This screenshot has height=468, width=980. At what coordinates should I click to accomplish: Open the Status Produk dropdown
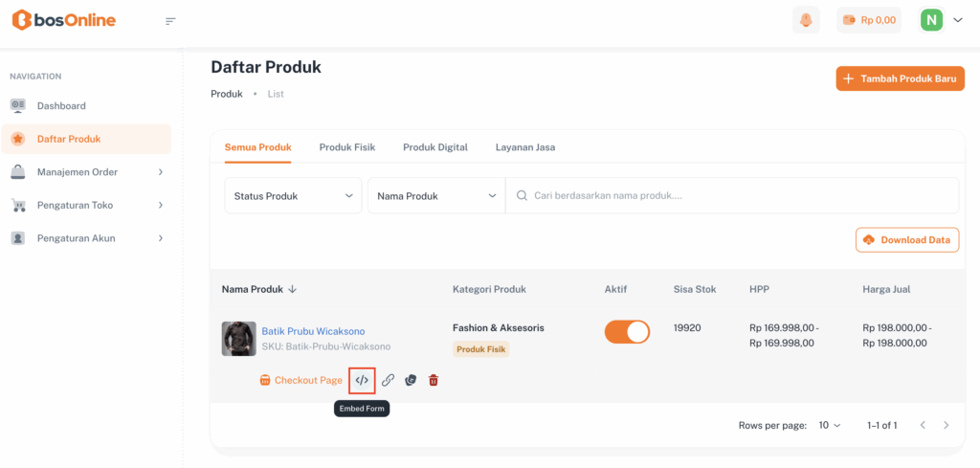[x=293, y=195]
